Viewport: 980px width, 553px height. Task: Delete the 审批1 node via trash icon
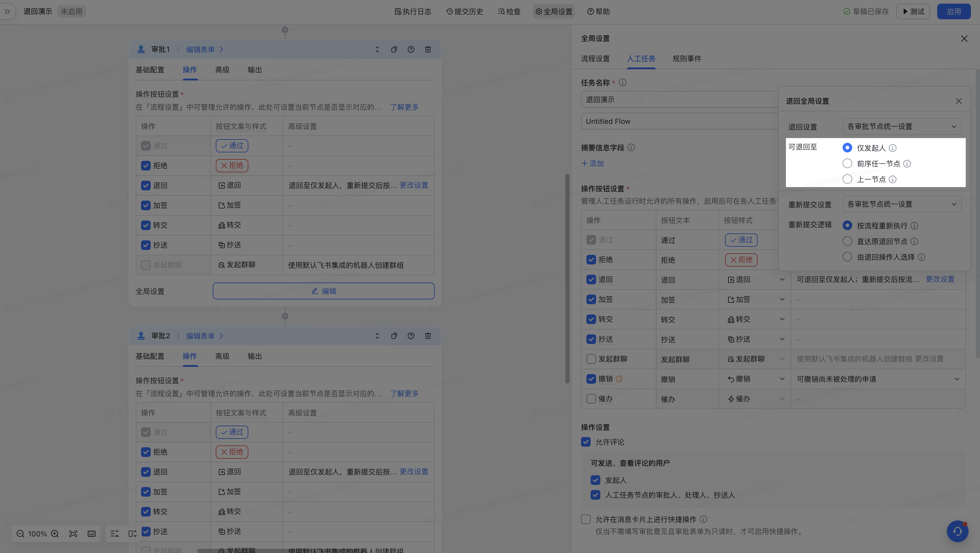click(428, 49)
